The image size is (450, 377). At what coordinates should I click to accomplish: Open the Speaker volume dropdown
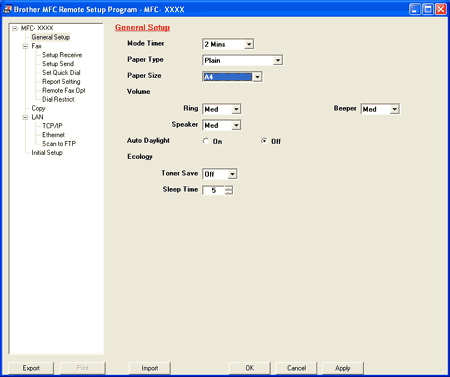[x=236, y=125]
